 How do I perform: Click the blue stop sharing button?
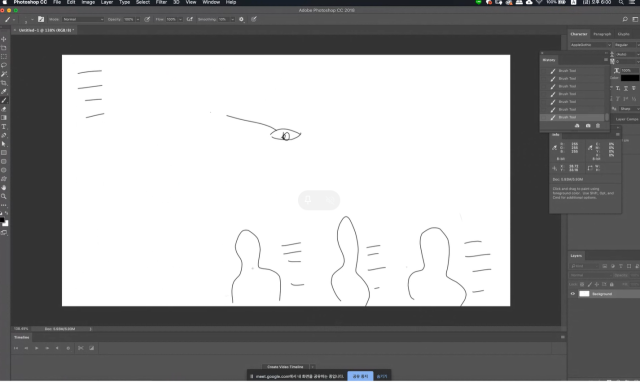tap(360, 376)
